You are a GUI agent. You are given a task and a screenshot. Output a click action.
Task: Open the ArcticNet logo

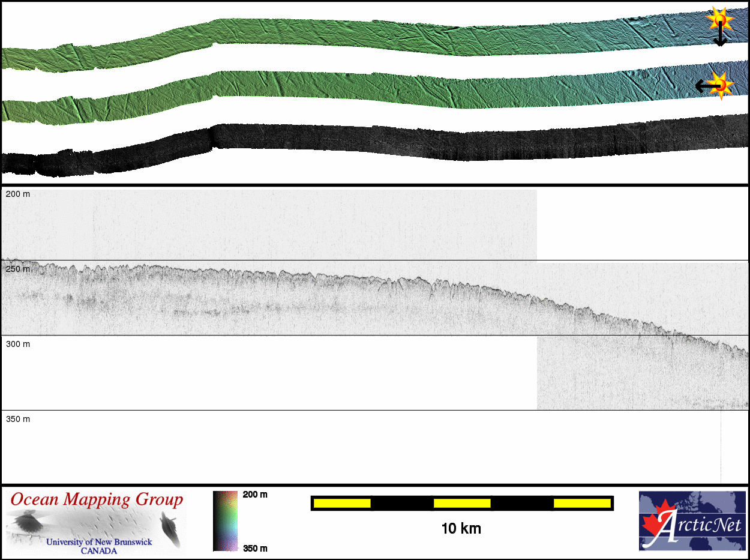coord(692,520)
